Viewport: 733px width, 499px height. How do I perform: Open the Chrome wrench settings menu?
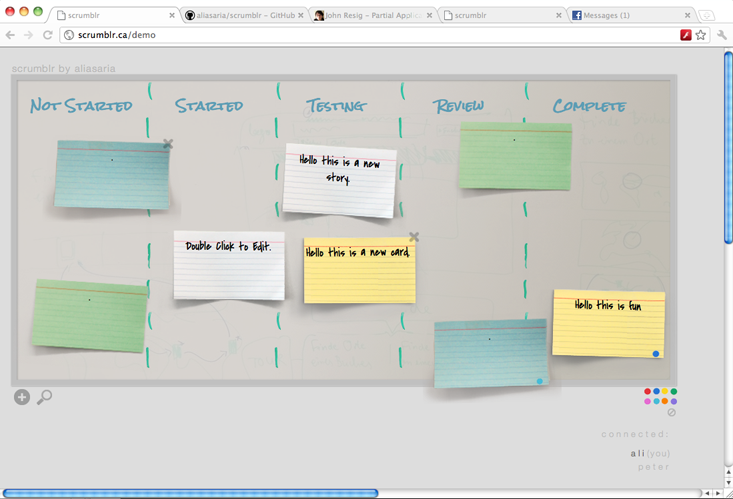point(722,35)
